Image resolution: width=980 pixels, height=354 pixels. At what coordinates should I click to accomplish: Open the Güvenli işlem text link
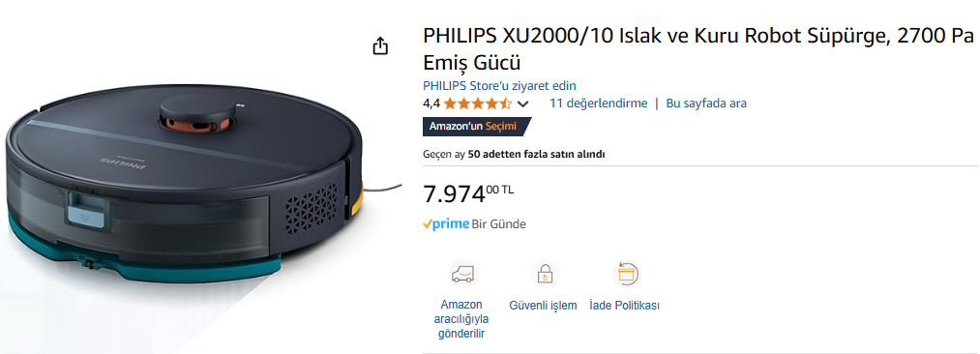(543, 306)
